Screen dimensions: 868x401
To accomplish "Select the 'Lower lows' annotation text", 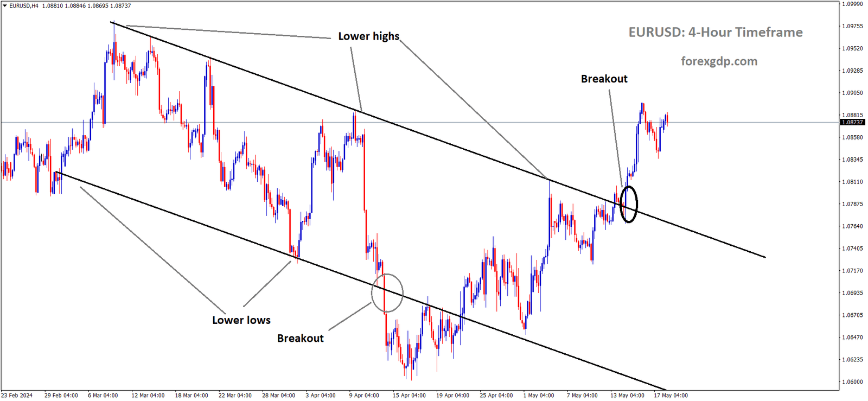I will coord(241,320).
